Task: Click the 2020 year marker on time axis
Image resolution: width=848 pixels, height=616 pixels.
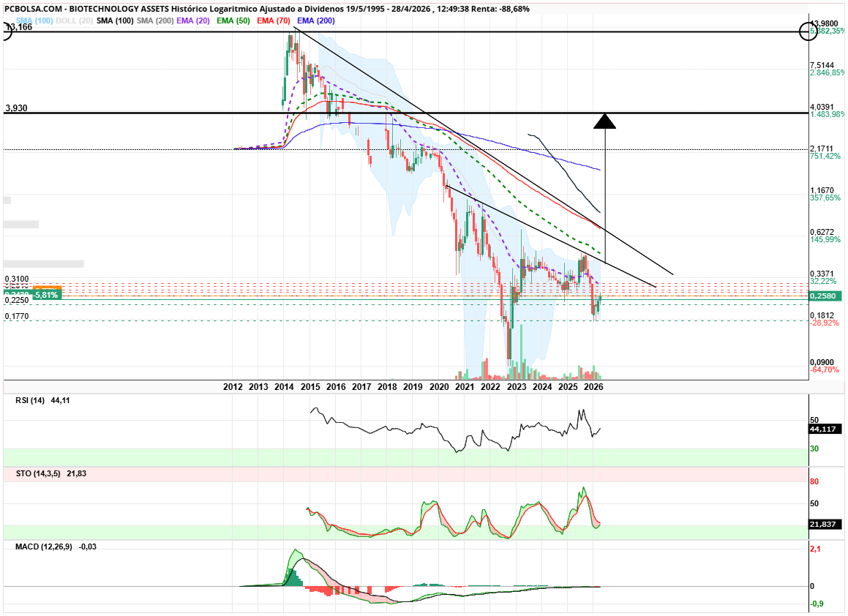Action: pyautogui.click(x=439, y=386)
